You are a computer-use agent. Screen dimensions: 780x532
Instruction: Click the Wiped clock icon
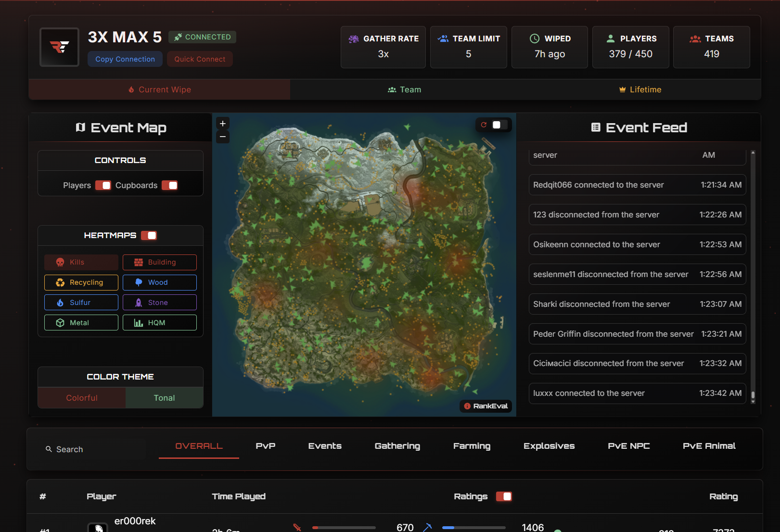click(535, 39)
